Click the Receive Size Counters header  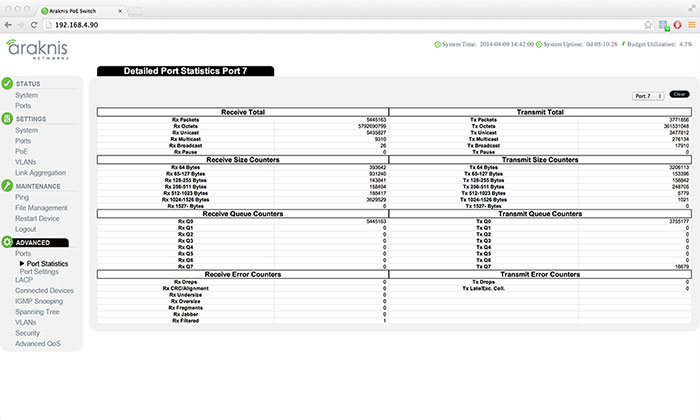[243, 159]
